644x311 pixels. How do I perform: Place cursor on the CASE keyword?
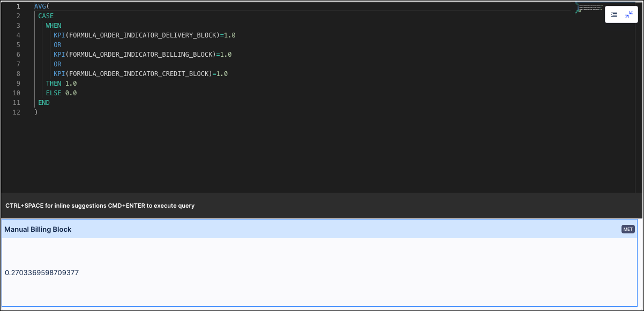click(x=46, y=16)
